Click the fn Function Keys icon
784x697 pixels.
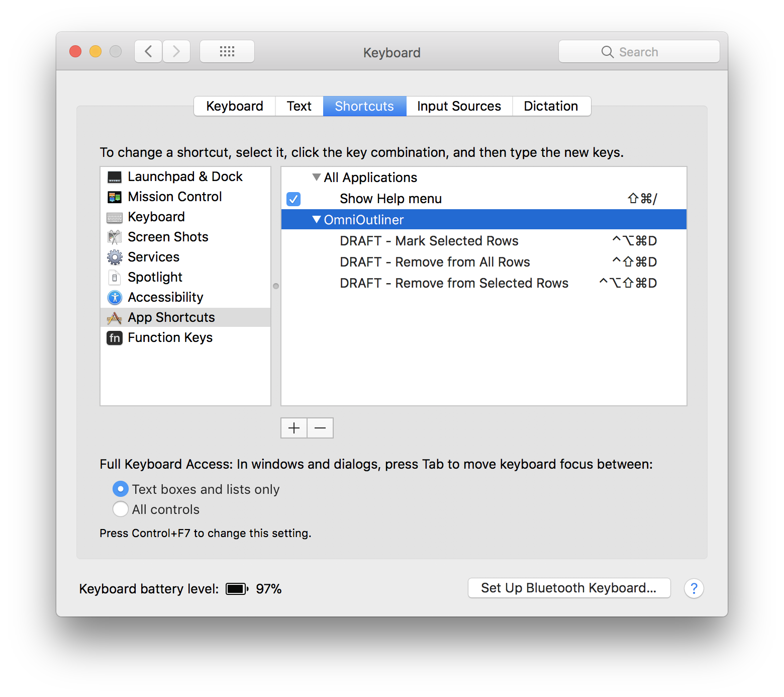coord(115,338)
